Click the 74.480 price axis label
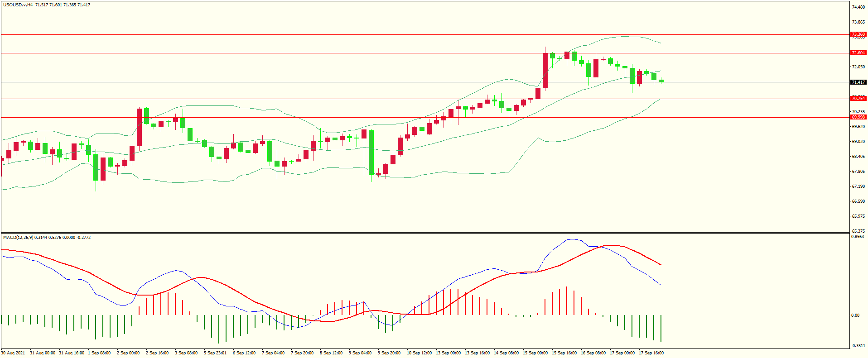This screenshot has height=358, width=868. pyautogui.click(x=858, y=7)
